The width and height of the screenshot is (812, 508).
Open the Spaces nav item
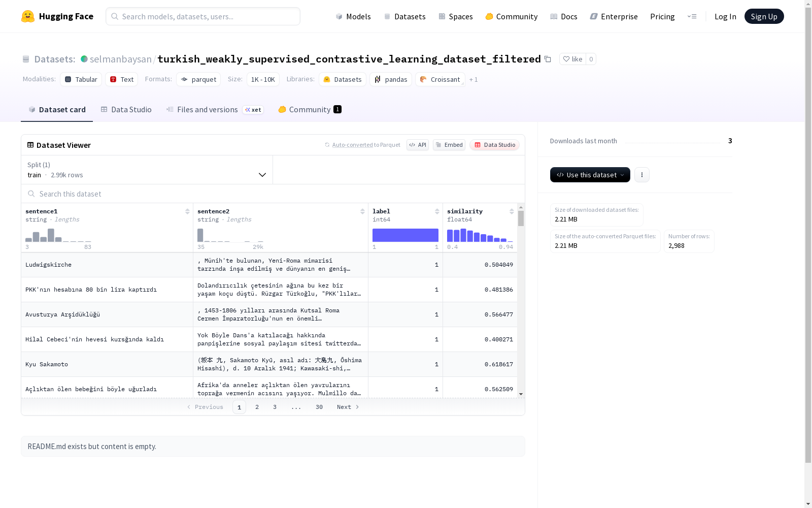point(456,16)
